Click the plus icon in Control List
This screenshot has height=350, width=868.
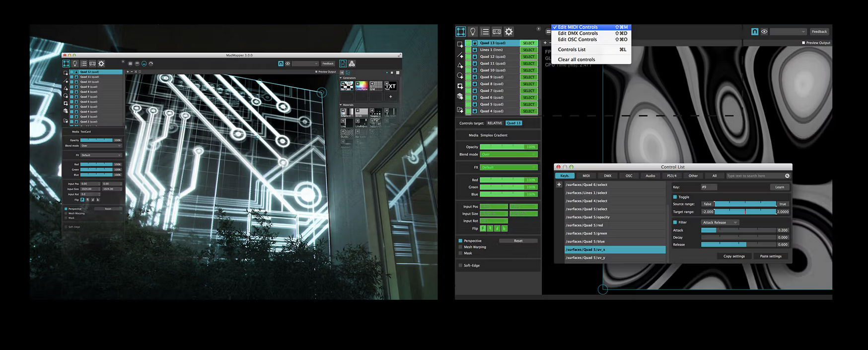coord(559,184)
